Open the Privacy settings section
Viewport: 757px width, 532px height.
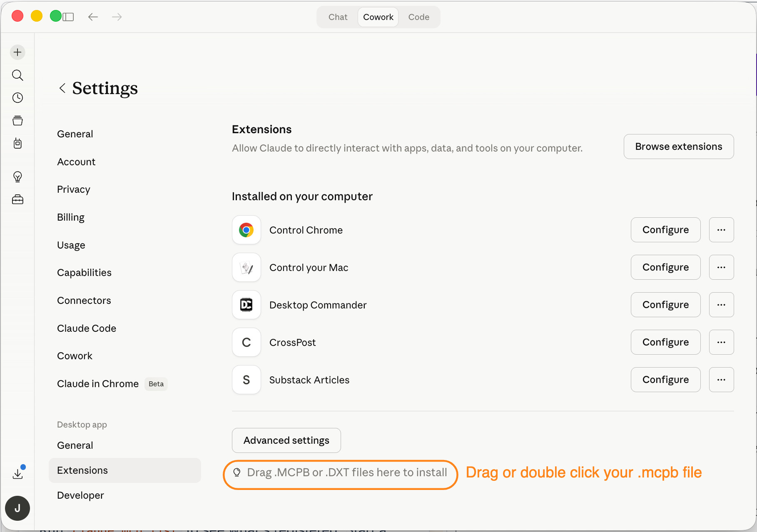(x=74, y=189)
